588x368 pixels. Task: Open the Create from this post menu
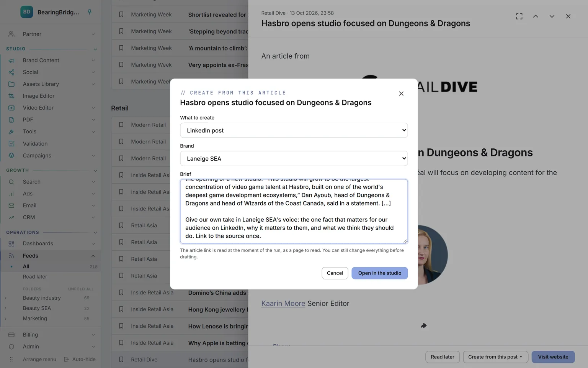495,357
